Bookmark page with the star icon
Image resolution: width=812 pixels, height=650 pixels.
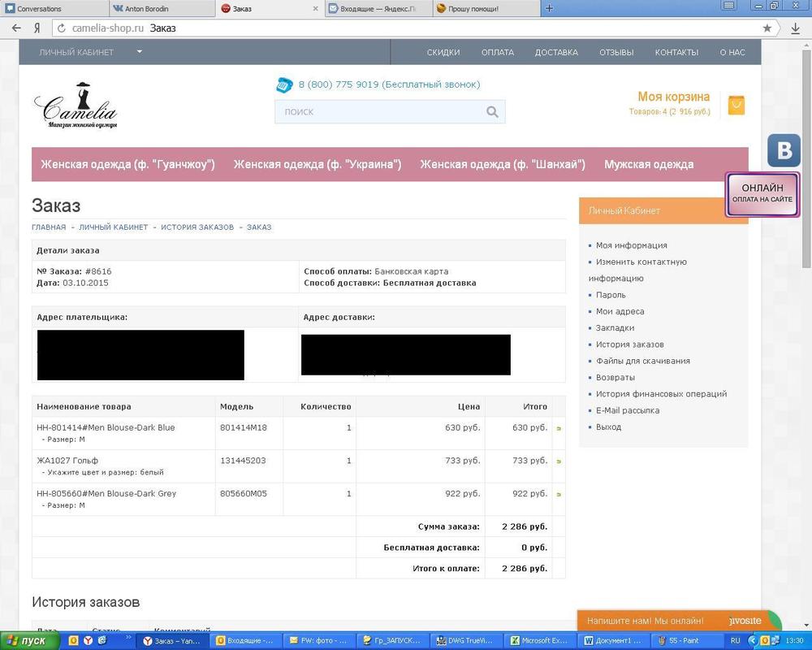pos(767,28)
